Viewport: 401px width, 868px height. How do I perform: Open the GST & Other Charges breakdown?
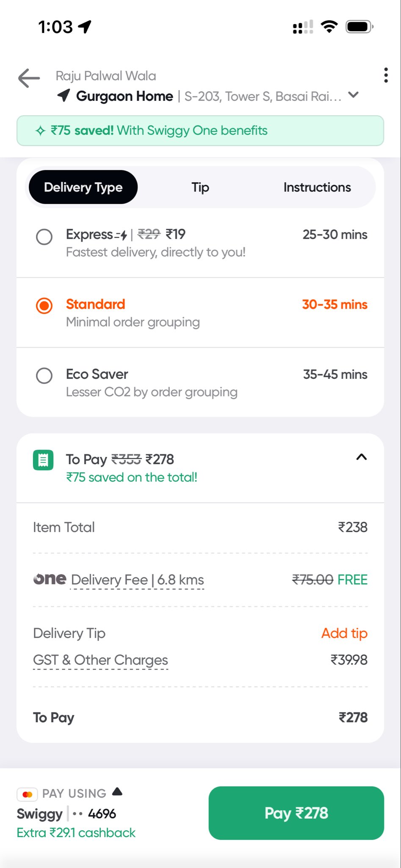pos(100,660)
